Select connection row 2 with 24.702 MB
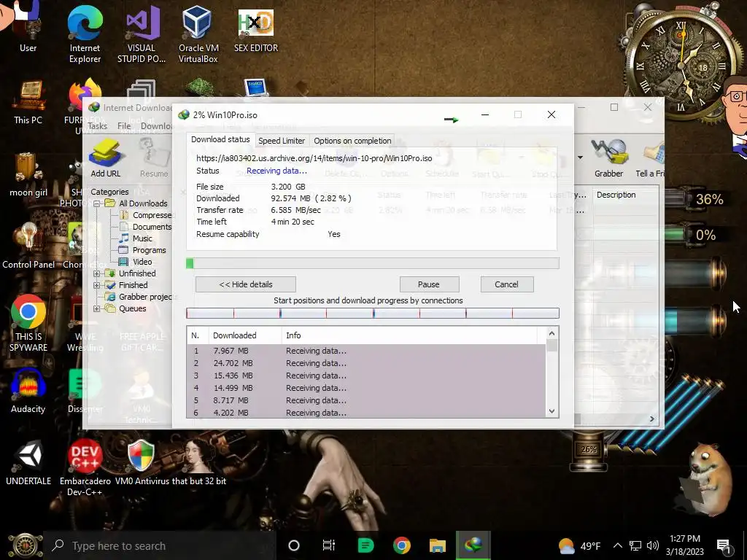 click(366, 363)
